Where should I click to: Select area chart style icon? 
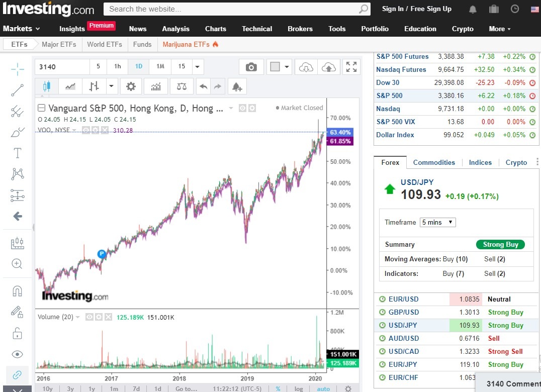point(70,86)
